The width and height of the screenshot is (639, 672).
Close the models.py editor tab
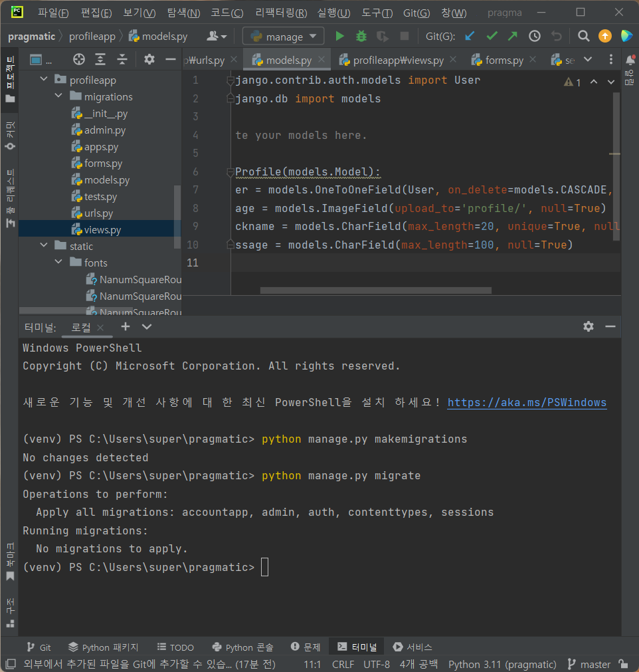(x=321, y=60)
